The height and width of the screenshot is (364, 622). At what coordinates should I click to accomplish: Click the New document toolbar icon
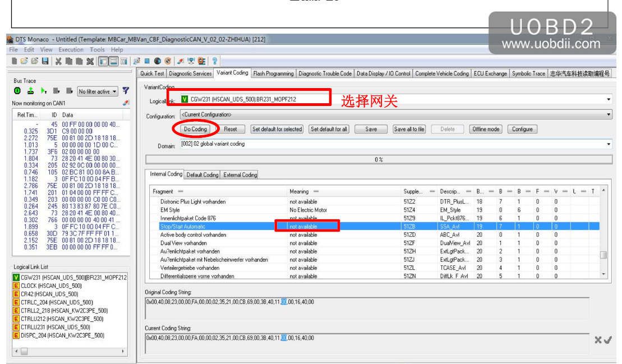coord(14,61)
